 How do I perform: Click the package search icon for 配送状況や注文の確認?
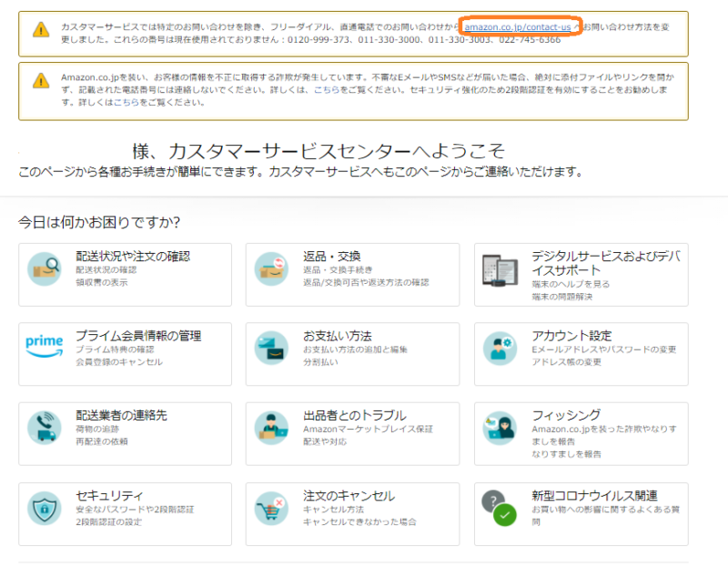[44, 268]
